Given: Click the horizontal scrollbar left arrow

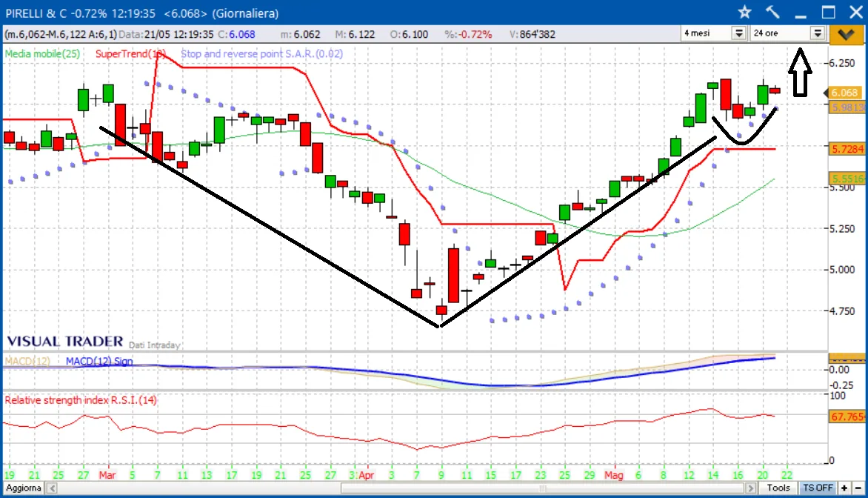Looking at the screenshot, I should [52, 488].
